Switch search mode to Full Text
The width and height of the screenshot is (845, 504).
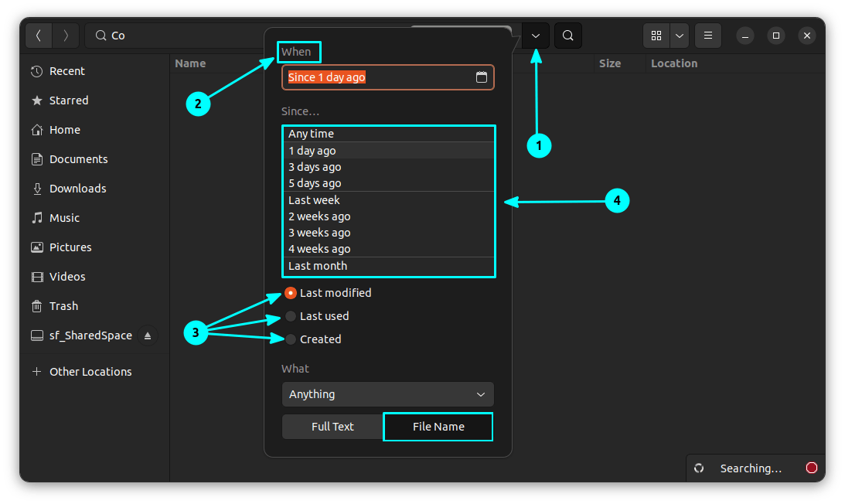(332, 427)
